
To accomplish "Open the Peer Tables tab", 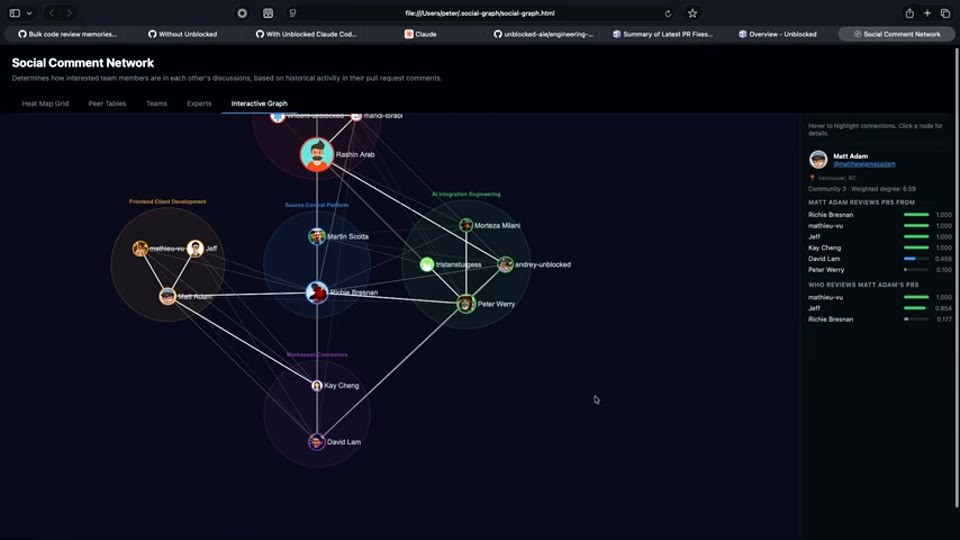I will tap(107, 103).
